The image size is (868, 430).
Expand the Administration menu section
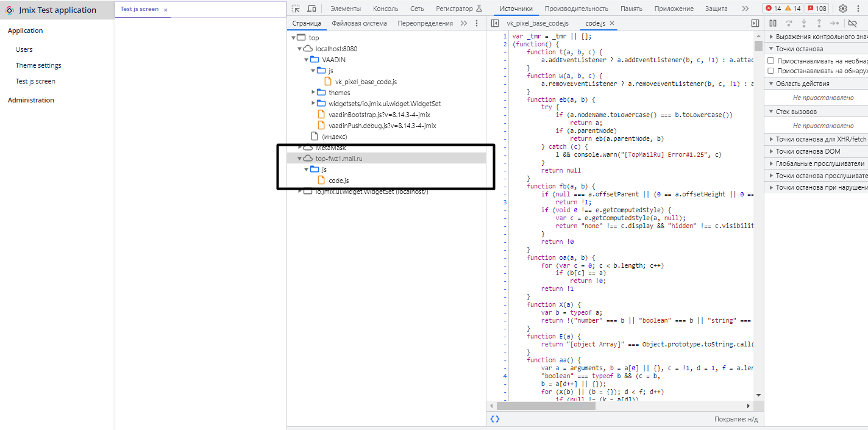point(31,100)
